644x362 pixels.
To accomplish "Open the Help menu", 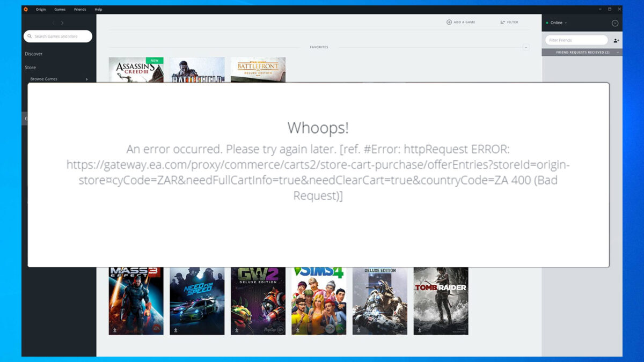I will tap(98, 9).
